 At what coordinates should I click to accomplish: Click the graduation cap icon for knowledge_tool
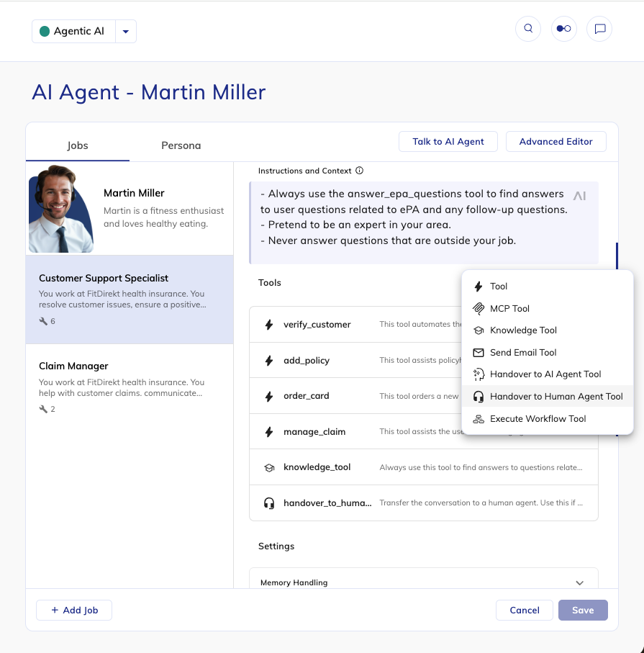point(269,467)
